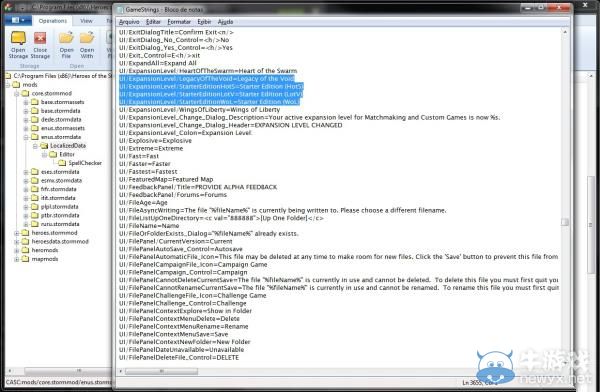Screen dimensions: 600x392
Task: Click the line UI/Explosive=Explosive
Action: (155, 140)
